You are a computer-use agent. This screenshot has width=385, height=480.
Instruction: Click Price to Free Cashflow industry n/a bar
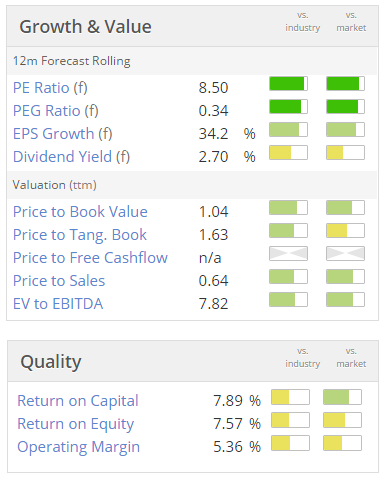pyautogui.click(x=288, y=254)
